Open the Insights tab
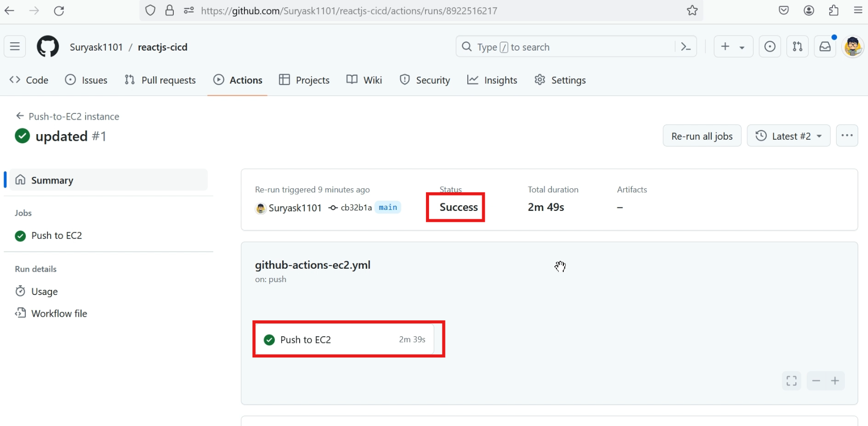Screen dimensions: 868x426 pos(492,80)
